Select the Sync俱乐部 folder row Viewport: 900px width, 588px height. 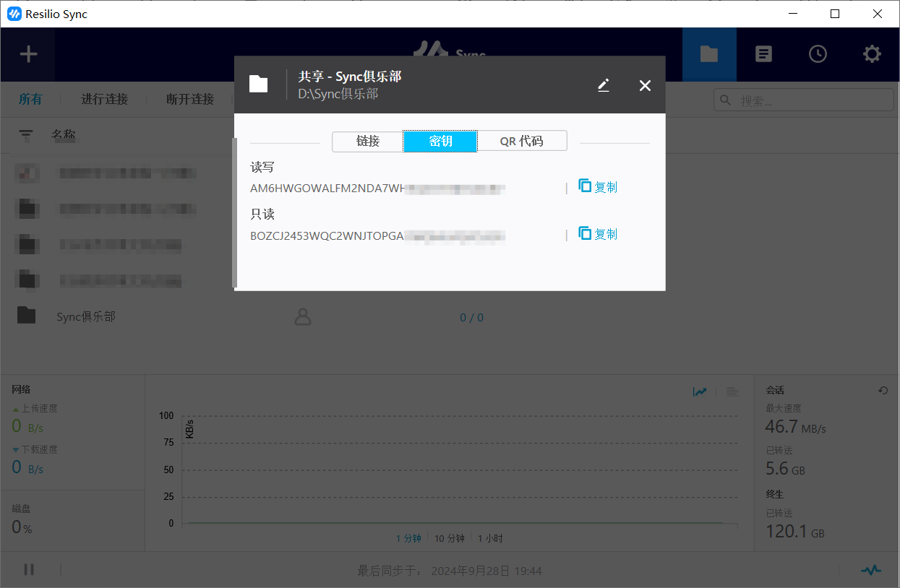click(x=450, y=316)
